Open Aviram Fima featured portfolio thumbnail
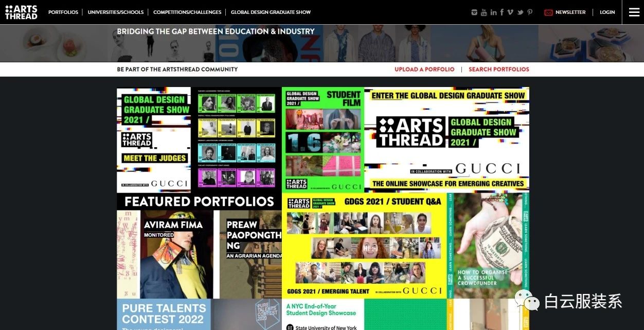This screenshot has height=330, width=644. tap(165, 254)
